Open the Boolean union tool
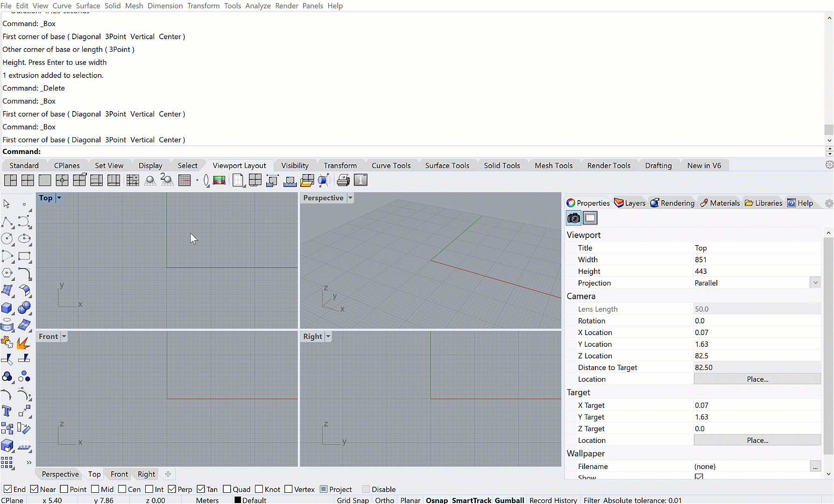This screenshot has height=504, width=834. point(24,308)
